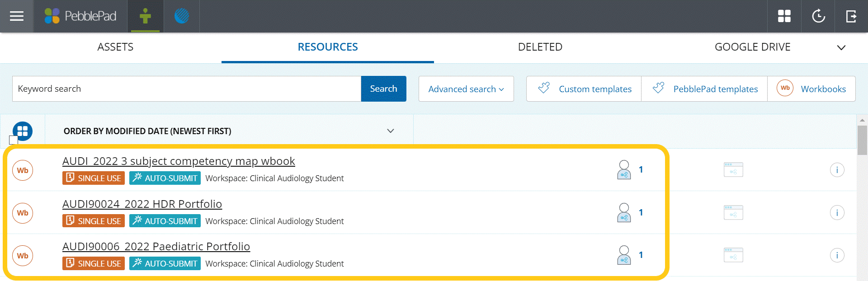868x281 pixels.
Task: Click AUTO-SUBMIT badge on competency map wbook
Action: 165,178
